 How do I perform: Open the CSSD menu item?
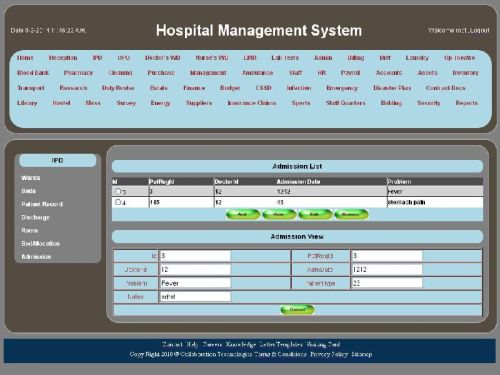(263, 88)
